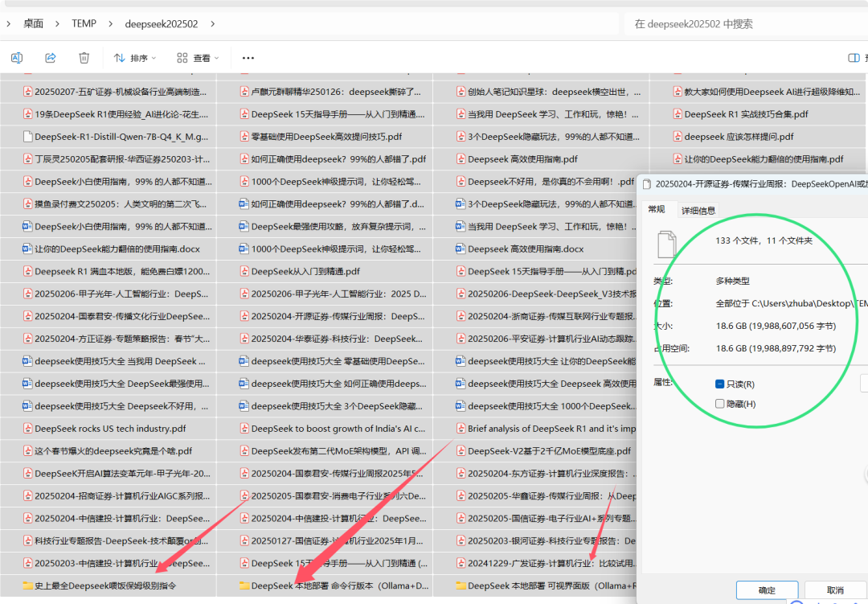Select file 20241229-广发证券-计算机行业:比较试用

click(546, 563)
